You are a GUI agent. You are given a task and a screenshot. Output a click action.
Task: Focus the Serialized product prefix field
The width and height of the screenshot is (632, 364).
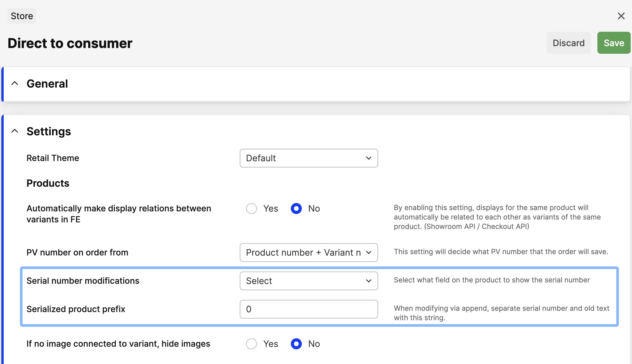[x=309, y=309]
